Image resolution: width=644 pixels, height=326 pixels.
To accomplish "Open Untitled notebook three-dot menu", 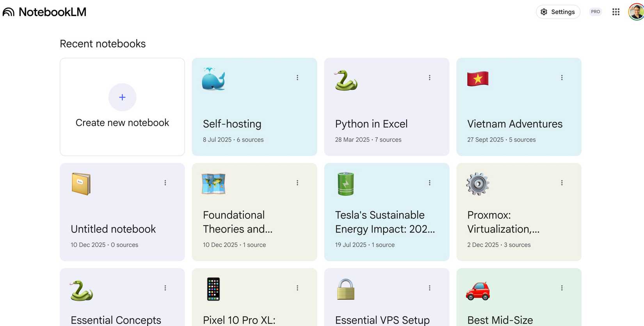I will point(165,183).
